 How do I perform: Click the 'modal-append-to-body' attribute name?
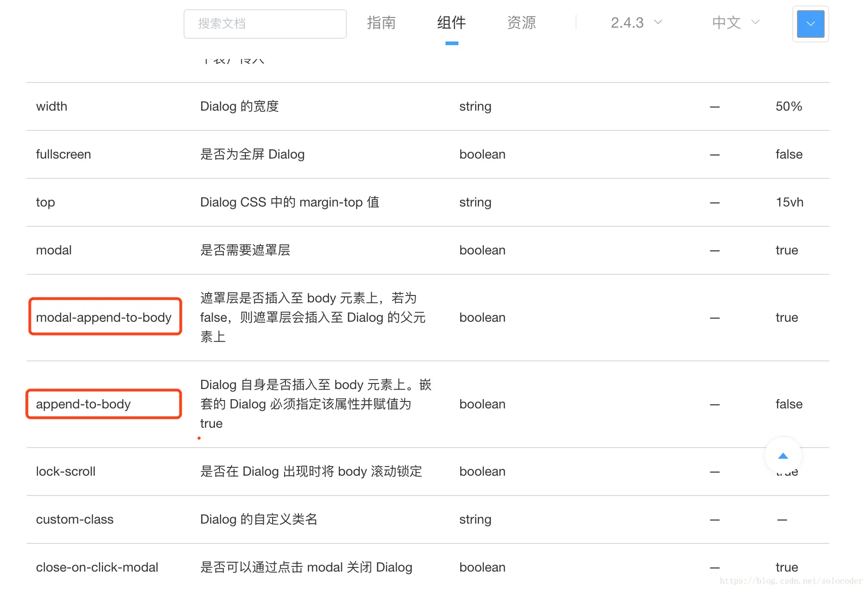104,318
